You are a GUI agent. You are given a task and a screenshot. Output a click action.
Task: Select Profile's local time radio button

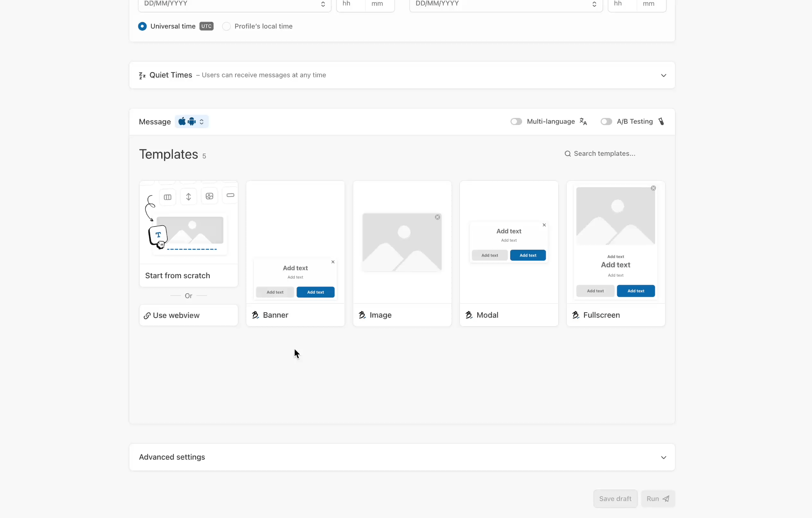[x=226, y=26]
